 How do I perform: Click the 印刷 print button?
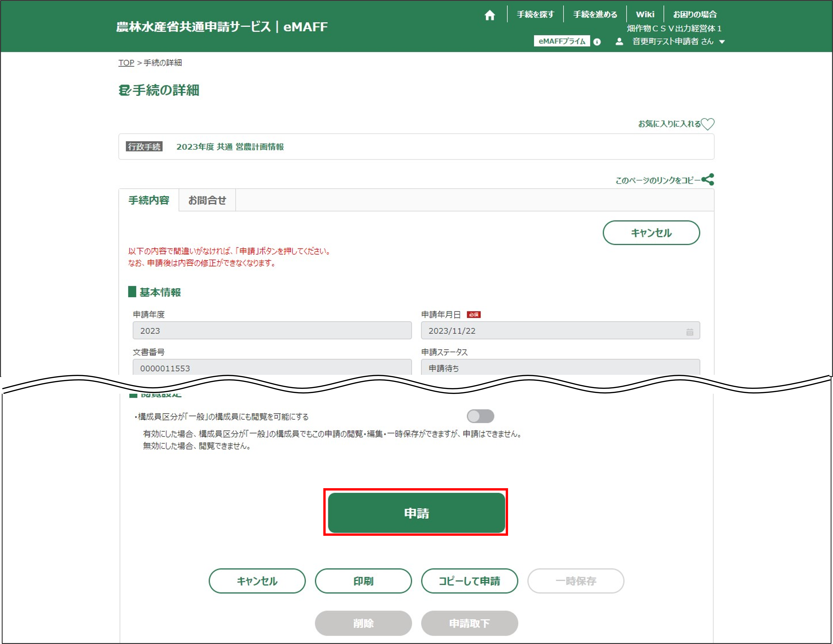pyautogui.click(x=363, y=581)
